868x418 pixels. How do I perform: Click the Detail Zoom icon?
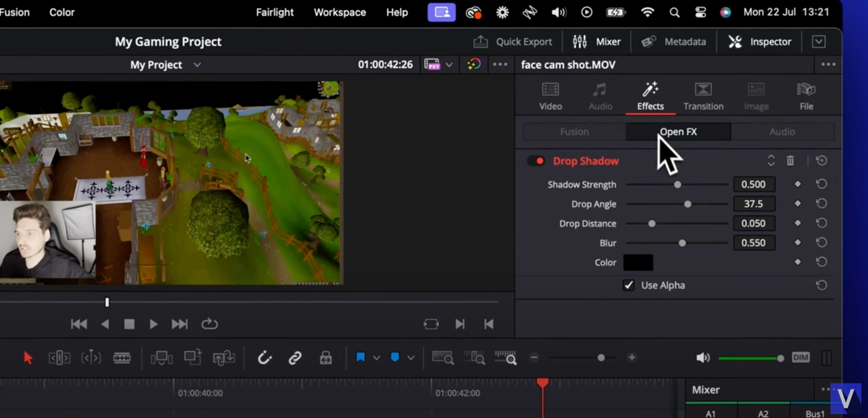(x=474, y=358)
